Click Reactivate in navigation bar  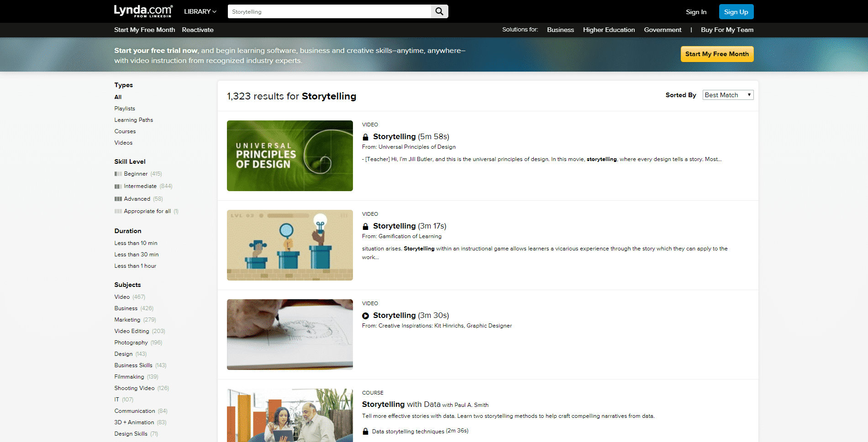(198, 30)
